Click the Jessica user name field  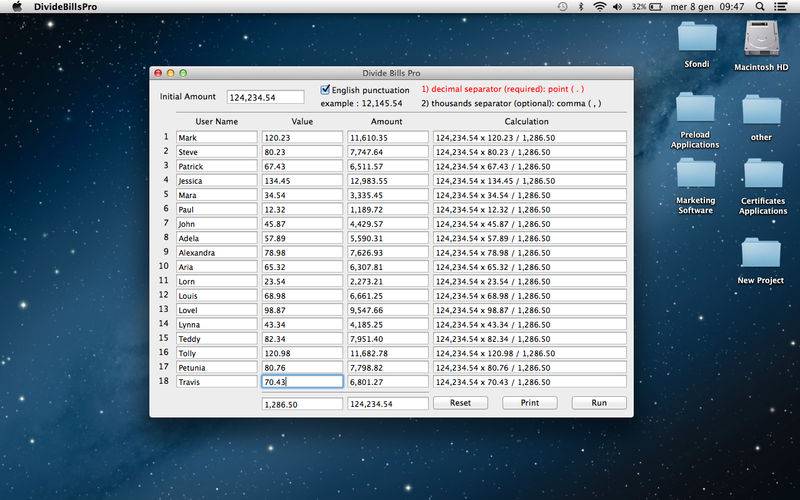pos(217,181)
